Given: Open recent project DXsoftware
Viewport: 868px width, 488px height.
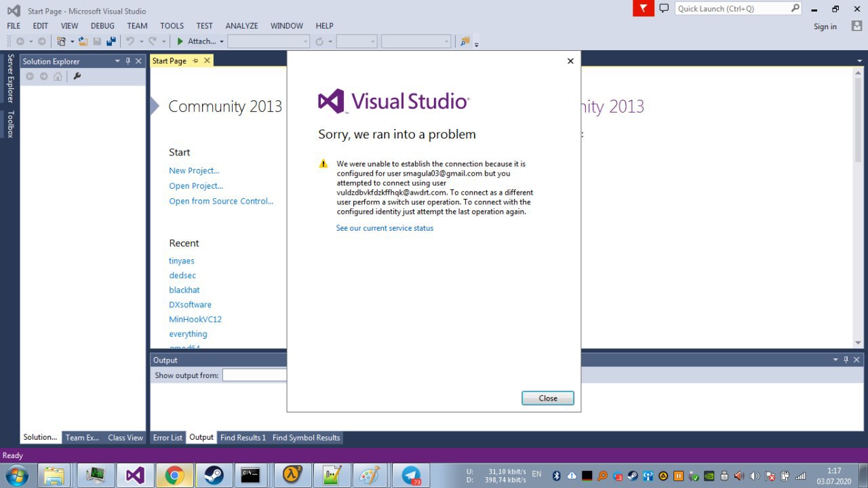Looking at the screenshot, I should click(190, 305).
